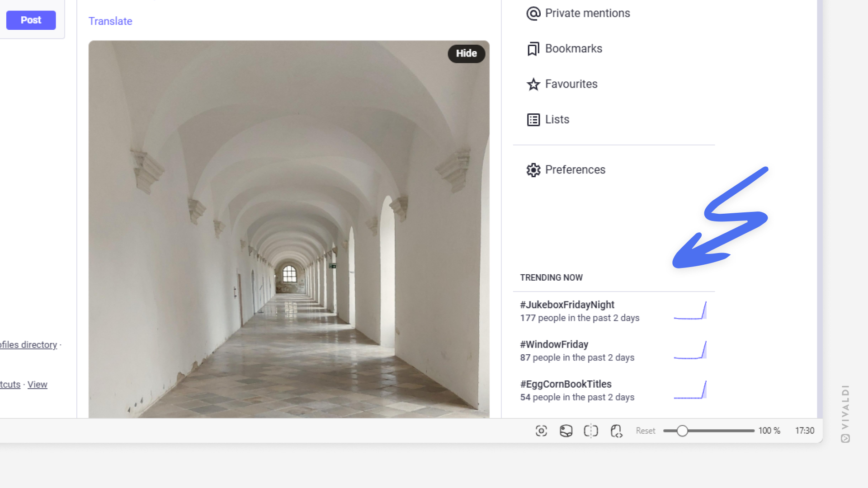This screenshot has height=488, width=868.
Task: Click the Favourites star icon
Action: pos(533,84)
